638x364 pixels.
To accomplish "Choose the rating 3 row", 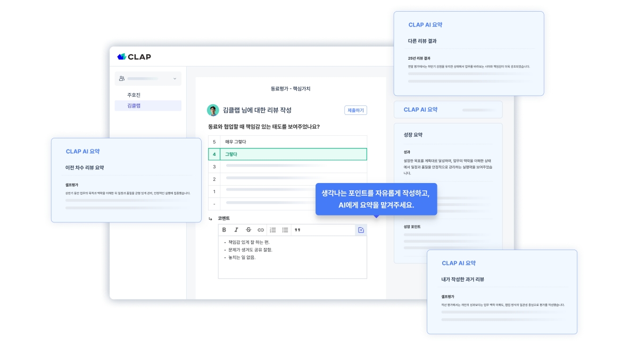I will (287, 167).
